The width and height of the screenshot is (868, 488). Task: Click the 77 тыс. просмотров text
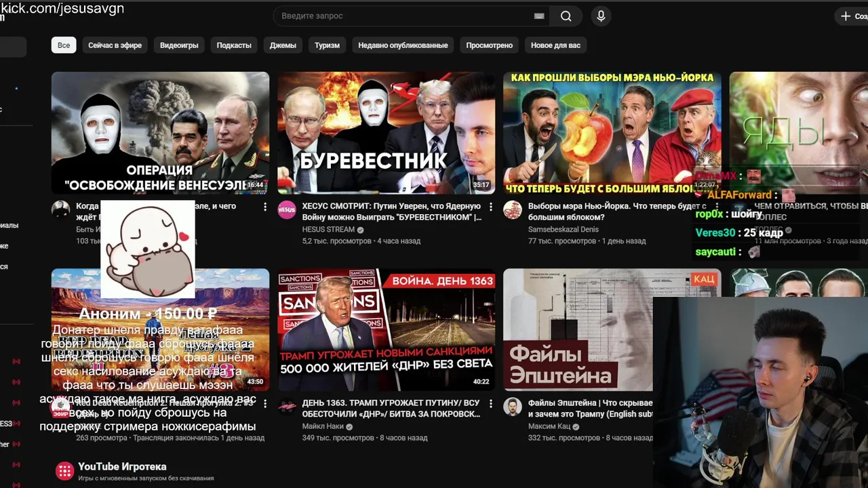pos(562,241)
